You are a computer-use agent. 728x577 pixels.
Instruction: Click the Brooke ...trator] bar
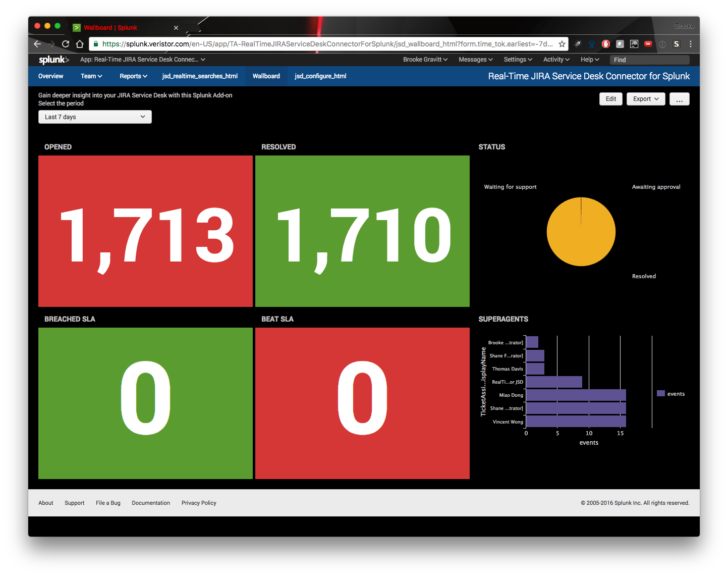pos(532,342)
